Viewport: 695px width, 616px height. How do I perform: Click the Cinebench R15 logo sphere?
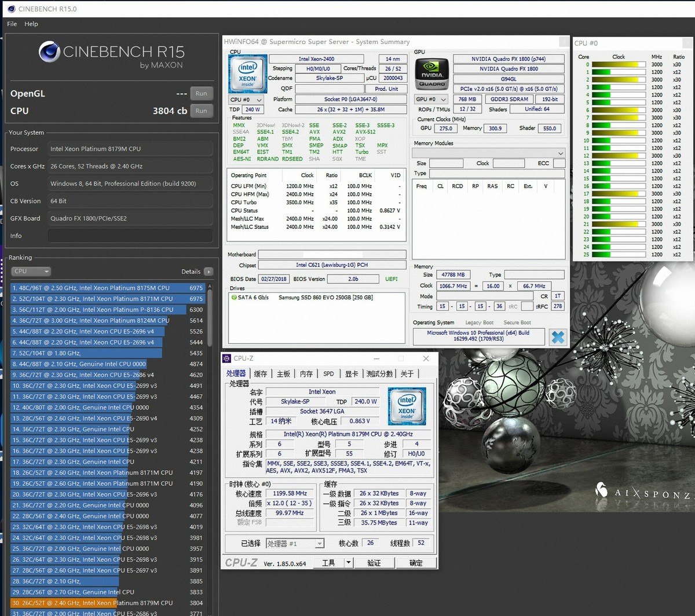click(50, 52)
